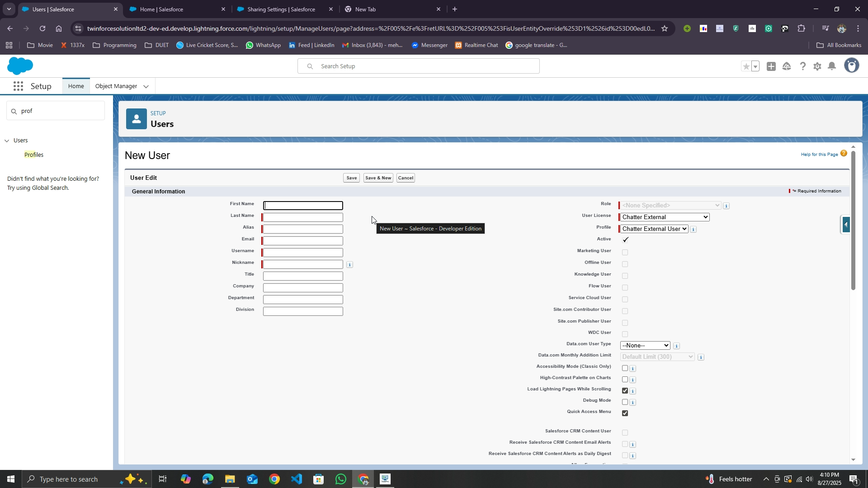Screen dimensions: 868x488
Task: Click the info icon beside Nickname
Action: [349, 265]
